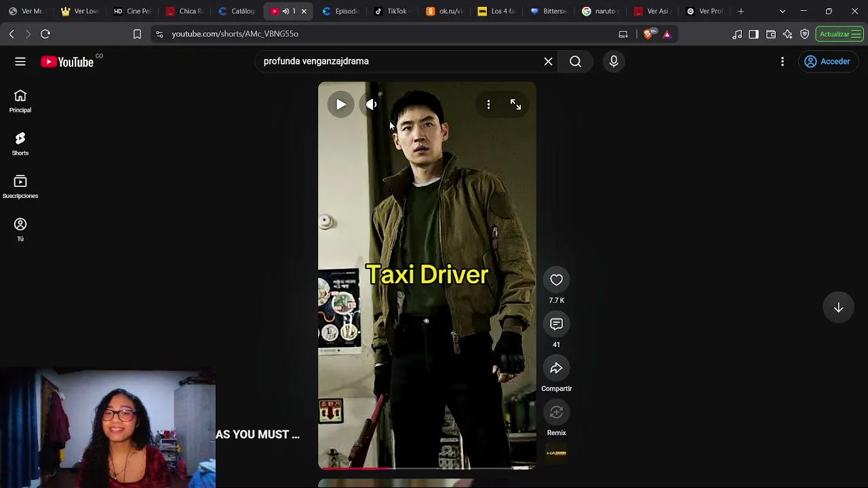Screen dimensions: 868x488
Task: Open Brave Rewards triangle icon
Action: pyautogui.click(x=667, y=34)
